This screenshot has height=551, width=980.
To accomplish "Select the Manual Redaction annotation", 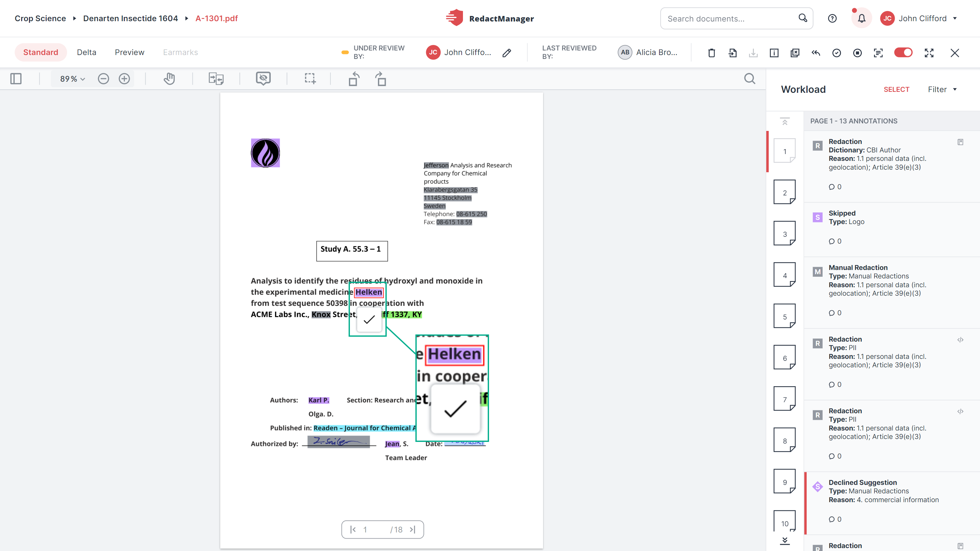I will point(892,292).
